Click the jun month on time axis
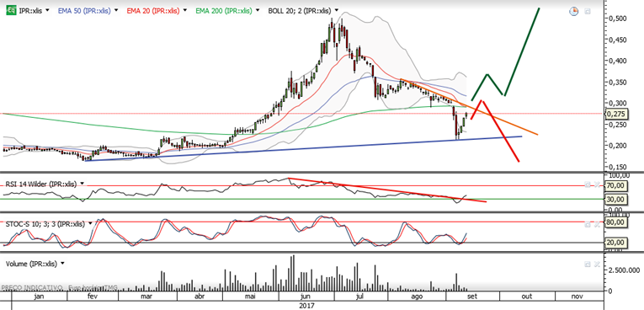Screen dimensions: 644x310 [305, 296]
